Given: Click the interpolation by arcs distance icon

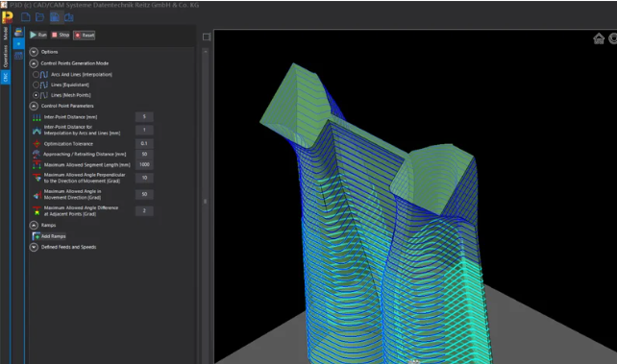Looking at the screenshot, I should coord(37,130).
